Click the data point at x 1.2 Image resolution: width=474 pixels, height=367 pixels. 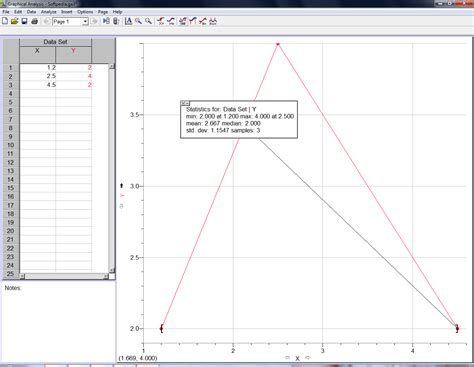[x=162, y=328]
